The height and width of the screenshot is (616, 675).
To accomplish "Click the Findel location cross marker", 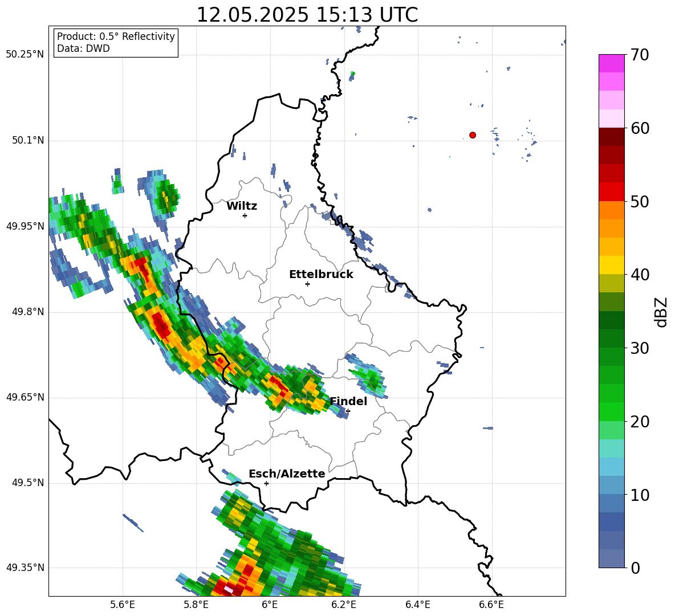I will pos(348,411).
